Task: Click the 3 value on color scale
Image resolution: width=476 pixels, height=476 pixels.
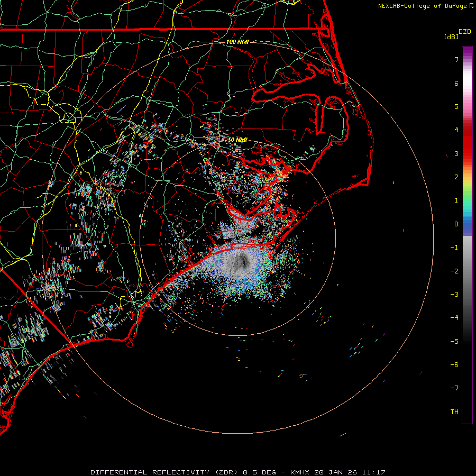Action: [456, 153]
